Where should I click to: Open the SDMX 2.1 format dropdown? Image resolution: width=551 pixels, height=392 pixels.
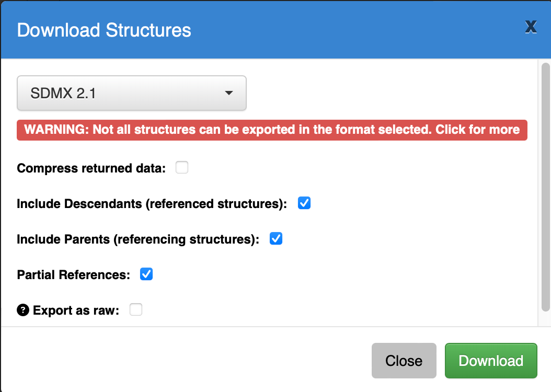point(131,94)
